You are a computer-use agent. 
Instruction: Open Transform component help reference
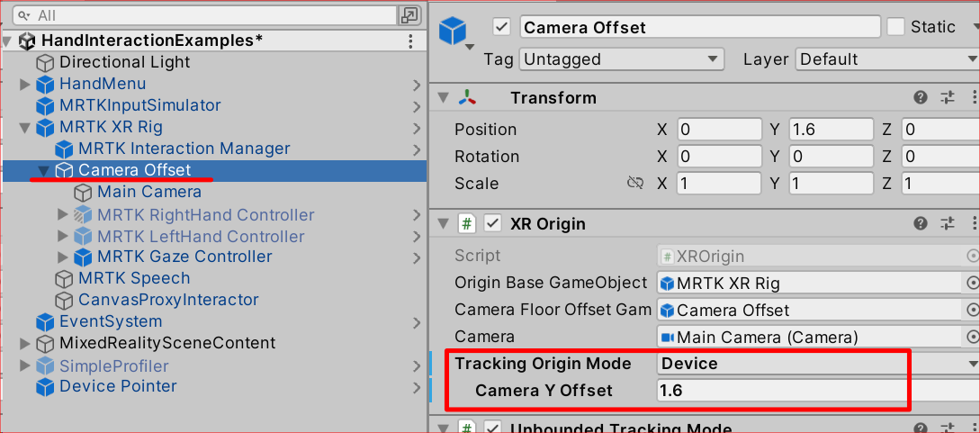920,98
